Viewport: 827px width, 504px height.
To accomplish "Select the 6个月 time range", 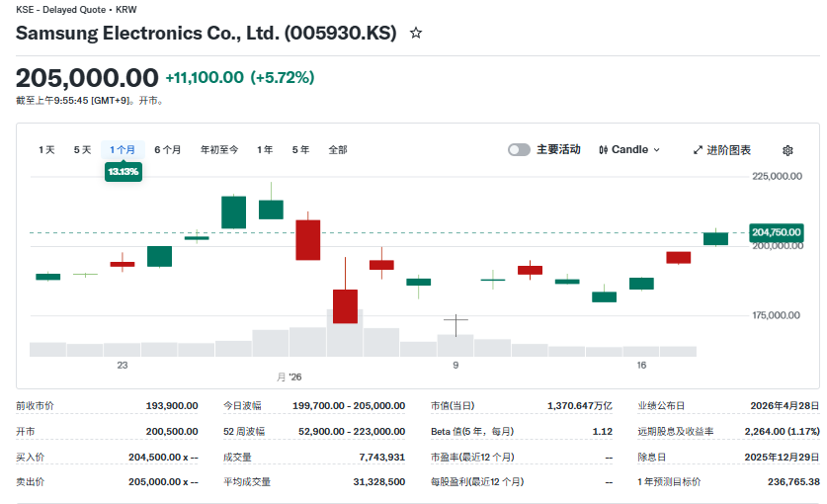I will point(167,150).
